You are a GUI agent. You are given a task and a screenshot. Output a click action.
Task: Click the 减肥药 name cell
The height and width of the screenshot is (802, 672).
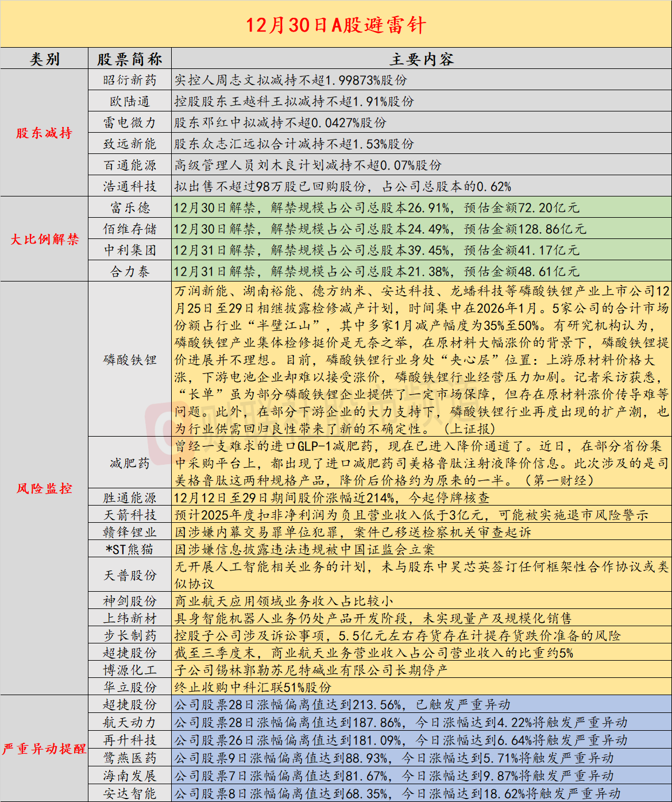[x=130, y=463]
